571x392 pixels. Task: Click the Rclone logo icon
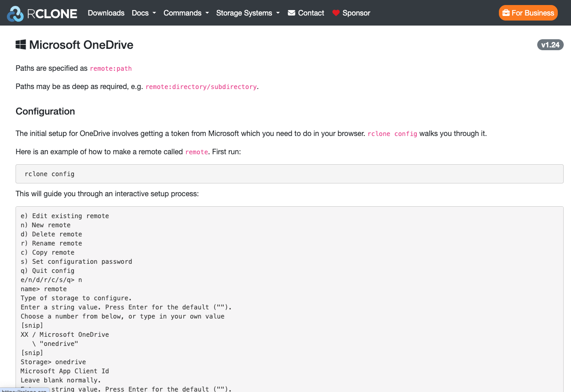point(15,14)
